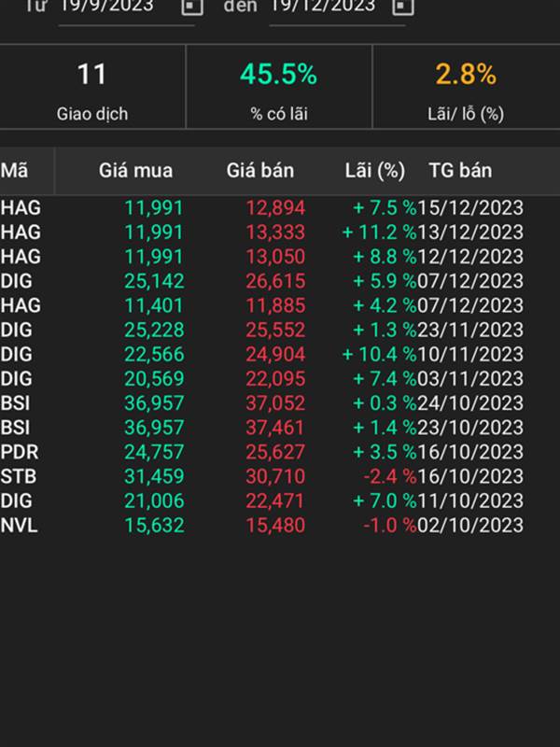This screenshot has width=560, height=747.
Task: Click the buy price 20,569
Action: point(154,378)
